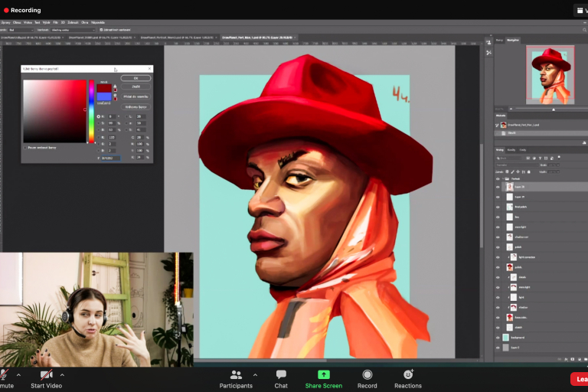Open the Obraz menu
The height and width of the screenshot is (392, 588).
pos(17,22)
